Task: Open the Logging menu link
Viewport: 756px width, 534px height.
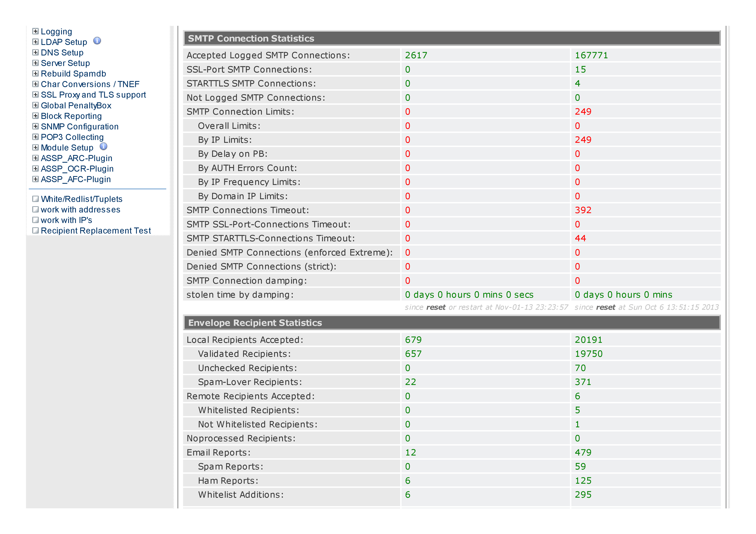Action: click(56, 32)
